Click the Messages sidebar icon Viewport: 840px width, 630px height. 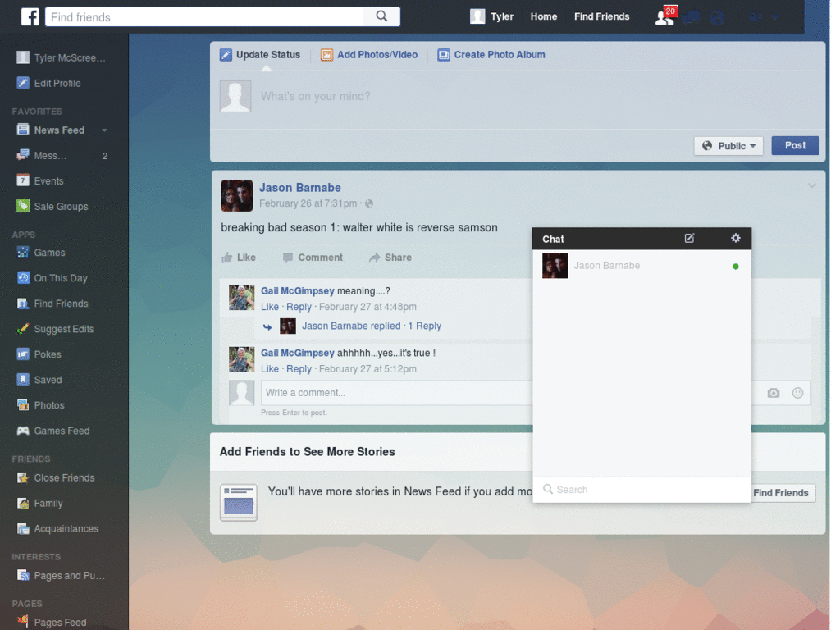pos(22,155)
